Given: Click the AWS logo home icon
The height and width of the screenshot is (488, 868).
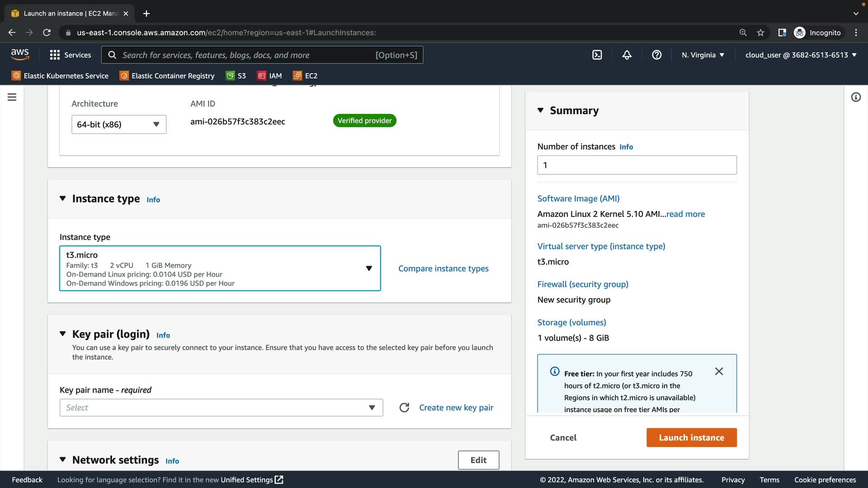Looking at the screenshot, I should coord(20,54).
